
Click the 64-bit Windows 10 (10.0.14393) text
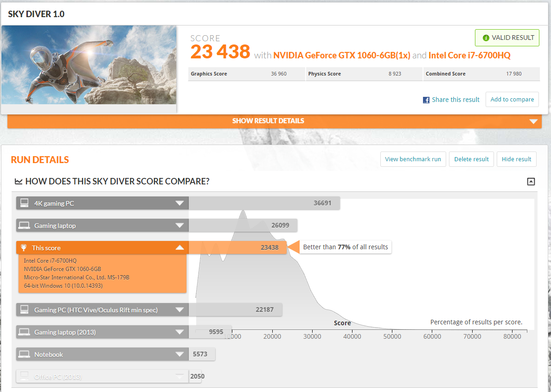pos(63,286)
